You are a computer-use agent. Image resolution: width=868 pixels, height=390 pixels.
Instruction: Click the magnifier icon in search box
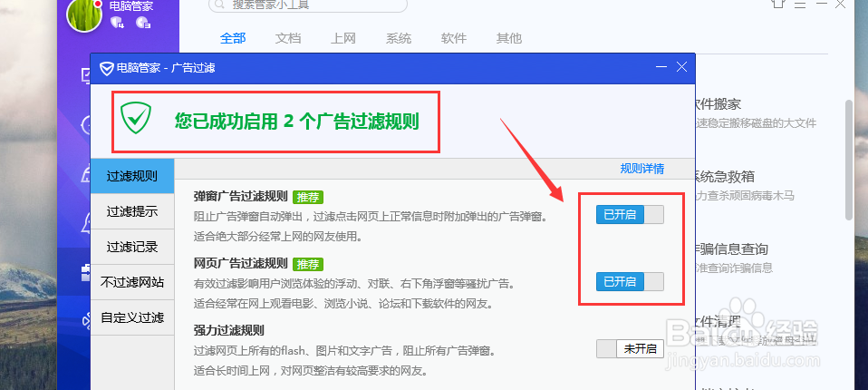(x=220, y=5)
